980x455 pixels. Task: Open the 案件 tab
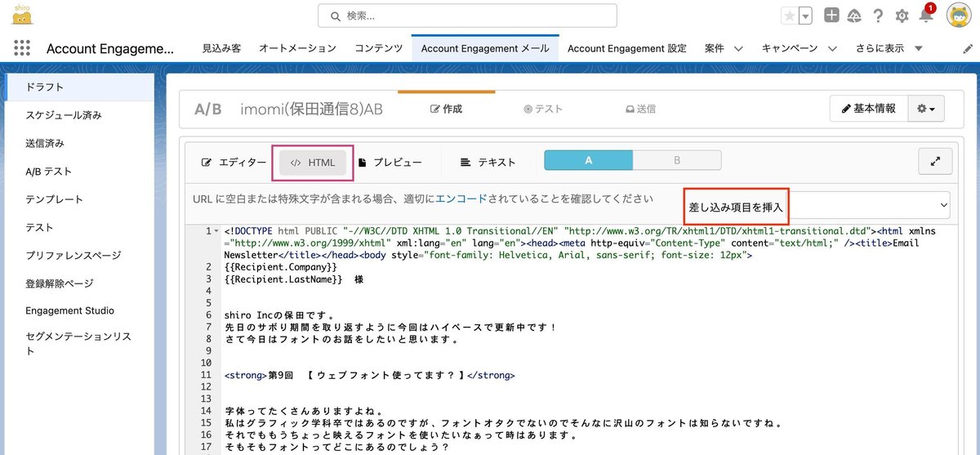pyautogui.click(x=714, y=48)
